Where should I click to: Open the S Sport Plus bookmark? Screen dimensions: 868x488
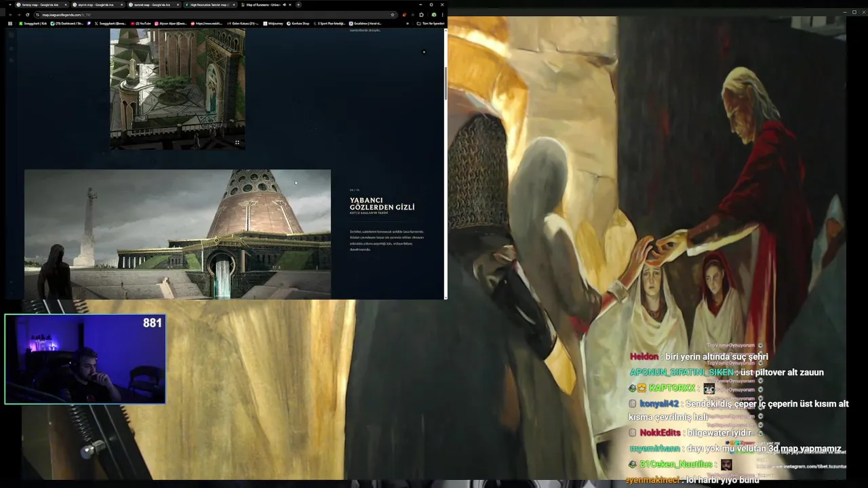coord(329,24)
